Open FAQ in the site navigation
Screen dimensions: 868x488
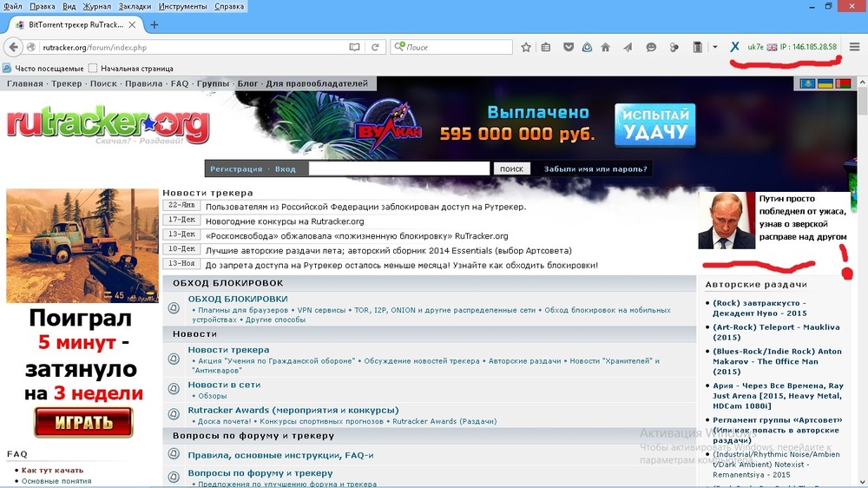coord(180,83)
